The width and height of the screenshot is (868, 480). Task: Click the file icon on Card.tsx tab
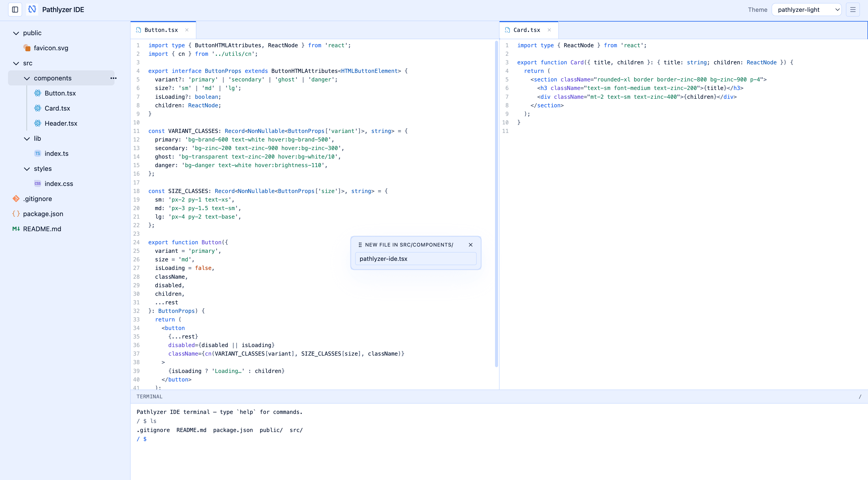507,30
